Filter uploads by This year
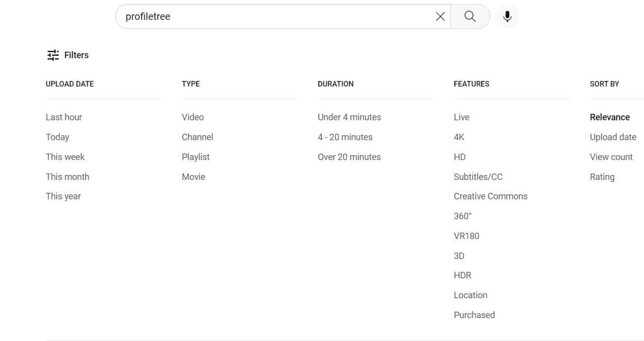The width and height of the screenshot is (644, 341). pyautogui.click(x=63, y=196)
